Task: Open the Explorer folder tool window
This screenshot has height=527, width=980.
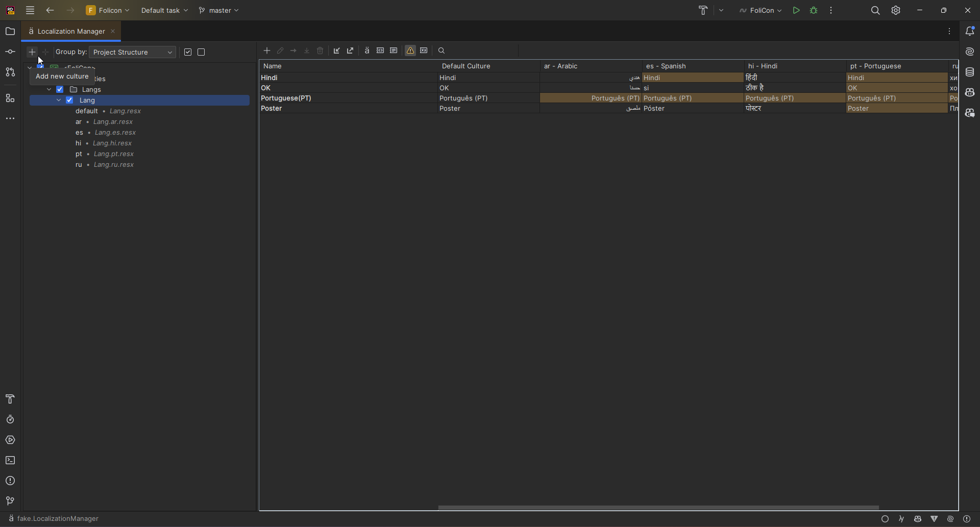Action: (10, 32)
